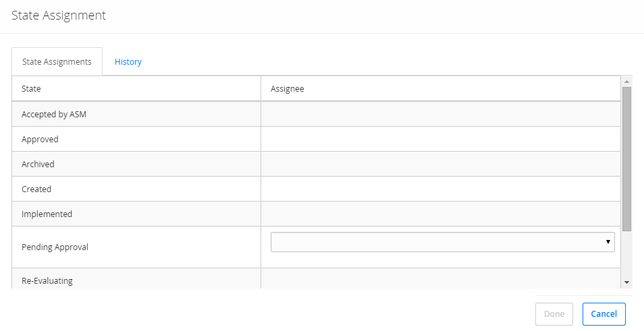
Task: Click the Approved row assignee cell
Action: (x=440, y=140)
